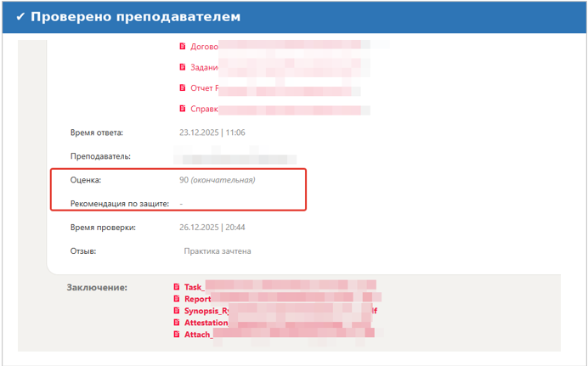
Task: Click the file icon beside Attestation attachment
Action: (177, 323)
